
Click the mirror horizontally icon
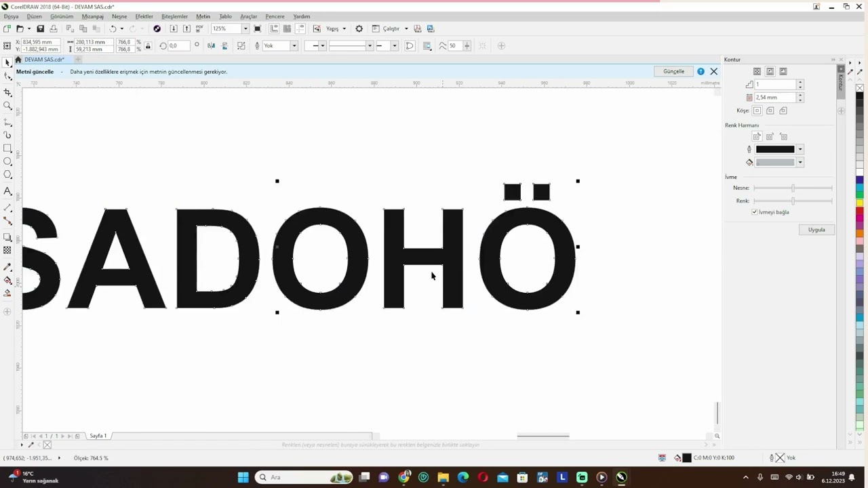(x=211, y=45)
